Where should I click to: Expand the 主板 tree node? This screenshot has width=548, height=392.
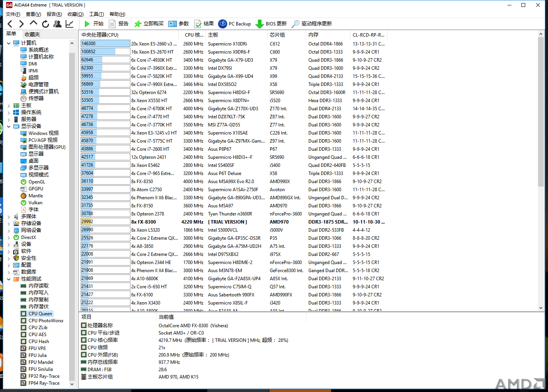[x=8, y=106]
